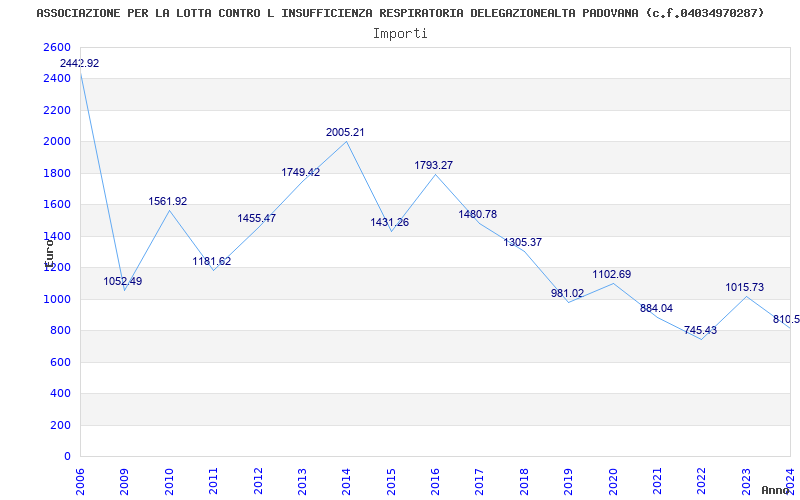Click the 981.02 data label
The image size is (800, 500).
pyautogui.click(x=567, y=293)
